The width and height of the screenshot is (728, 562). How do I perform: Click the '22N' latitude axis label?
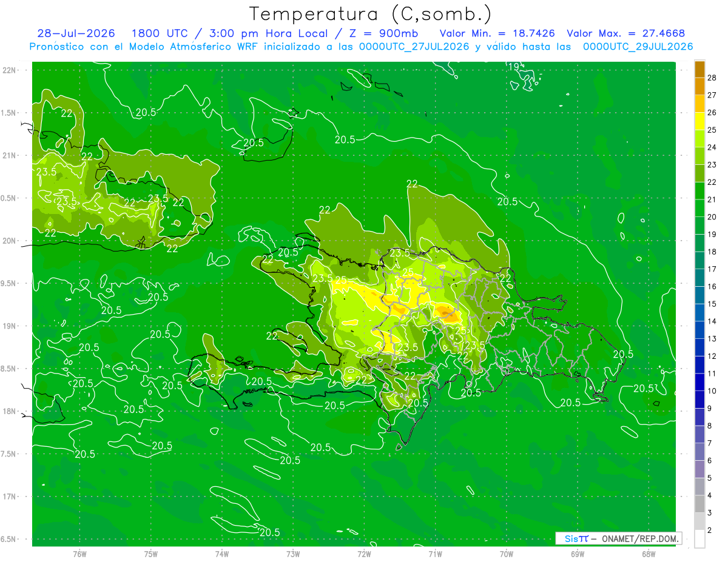point(9,70)
